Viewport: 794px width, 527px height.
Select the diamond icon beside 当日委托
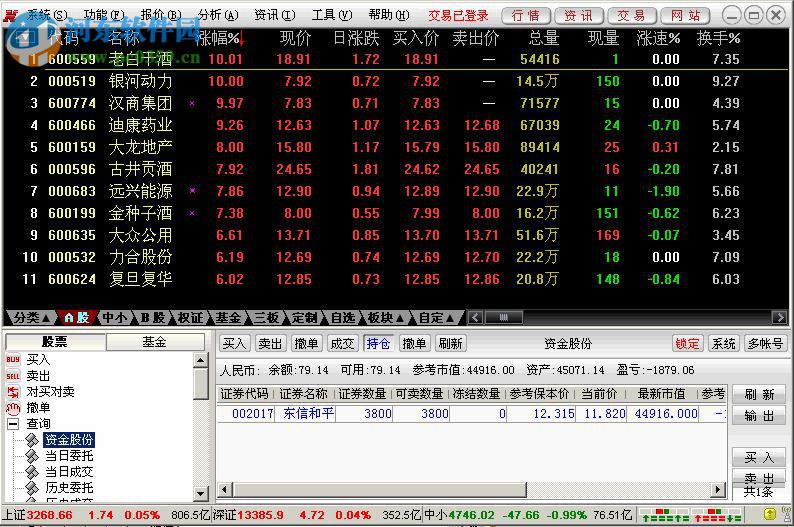[x=32, y=456]
